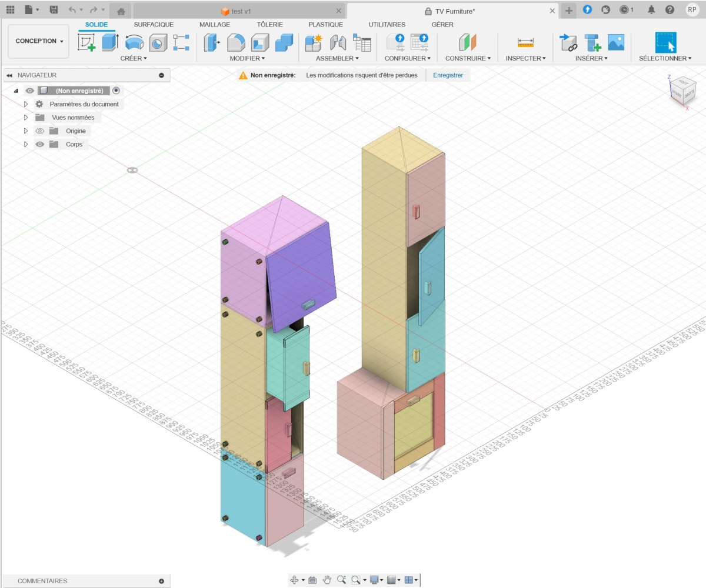Hide the Corps folder visibility
The image size is (706, 588).
click(40, 144)
